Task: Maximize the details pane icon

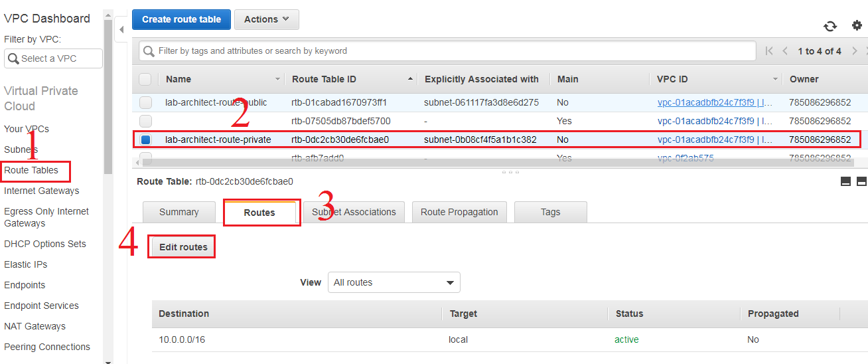Action: pyautogui.click(x=861, y=181)
